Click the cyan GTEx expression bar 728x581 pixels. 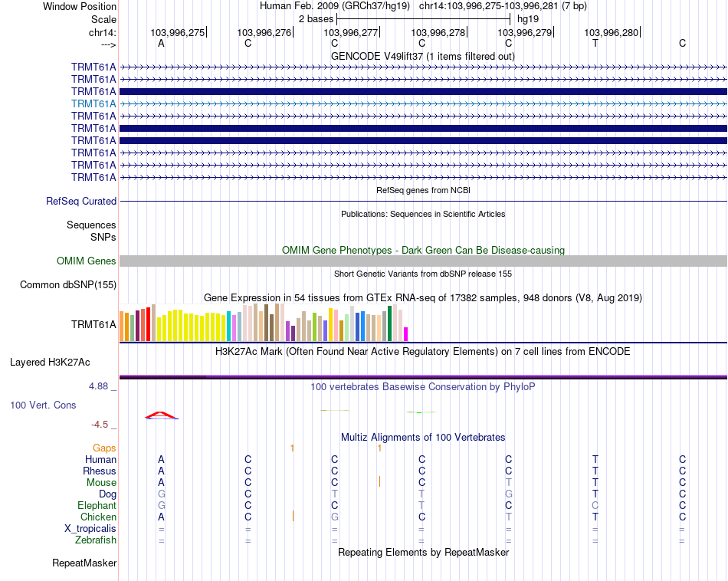[x=228, y=326]
